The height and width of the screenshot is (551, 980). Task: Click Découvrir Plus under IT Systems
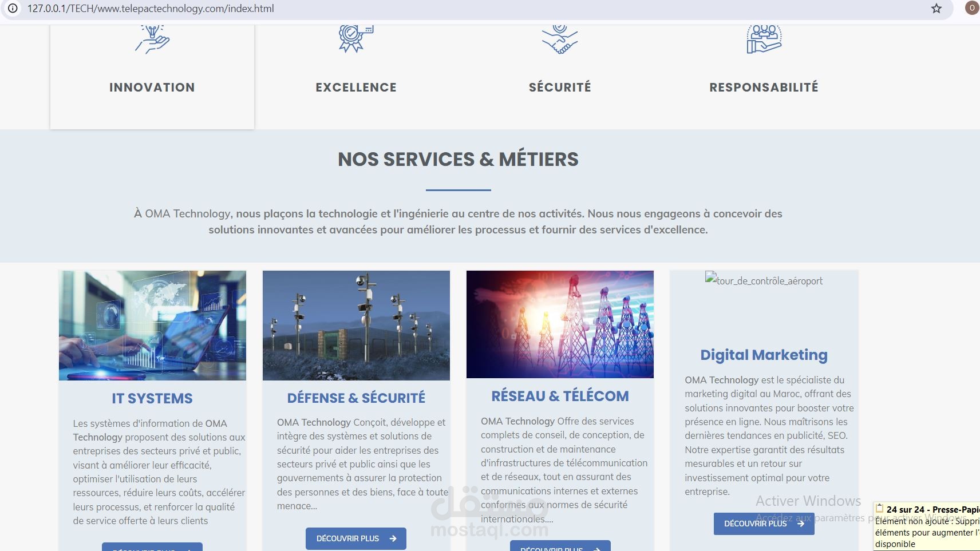(x=152, y=547)
